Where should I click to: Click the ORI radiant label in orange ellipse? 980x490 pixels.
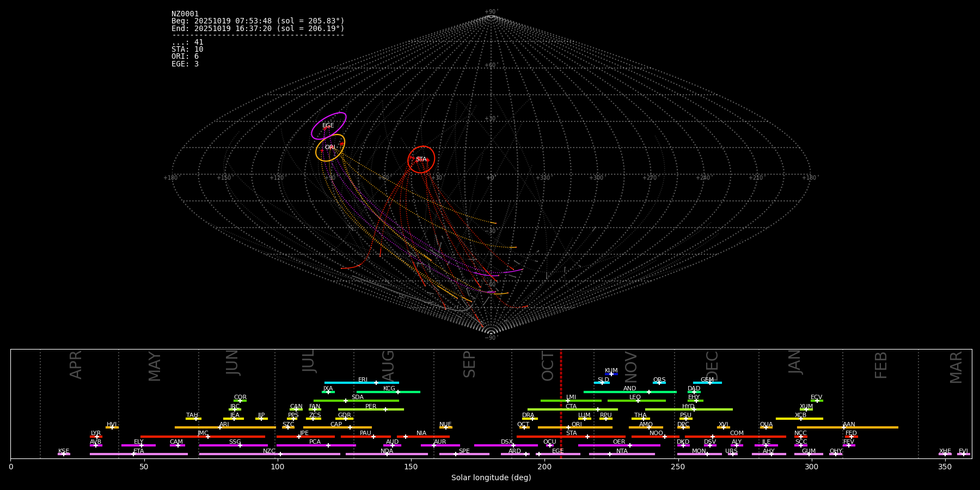(330, 148)
